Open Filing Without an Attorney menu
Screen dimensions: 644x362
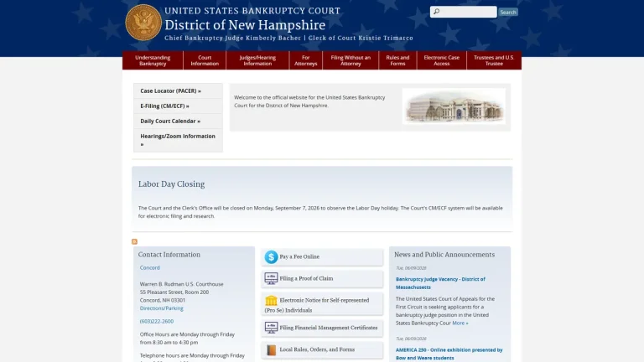click(x=351, y=60)
